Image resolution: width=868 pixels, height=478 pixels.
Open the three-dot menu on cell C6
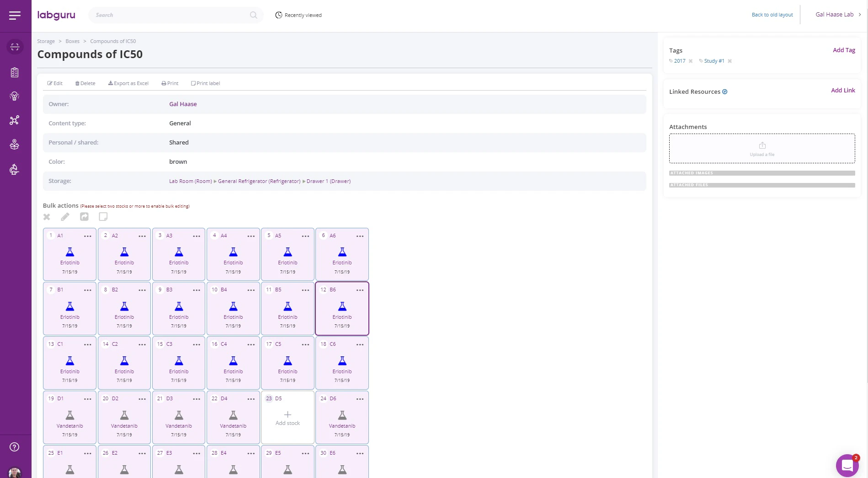point(360,344)
